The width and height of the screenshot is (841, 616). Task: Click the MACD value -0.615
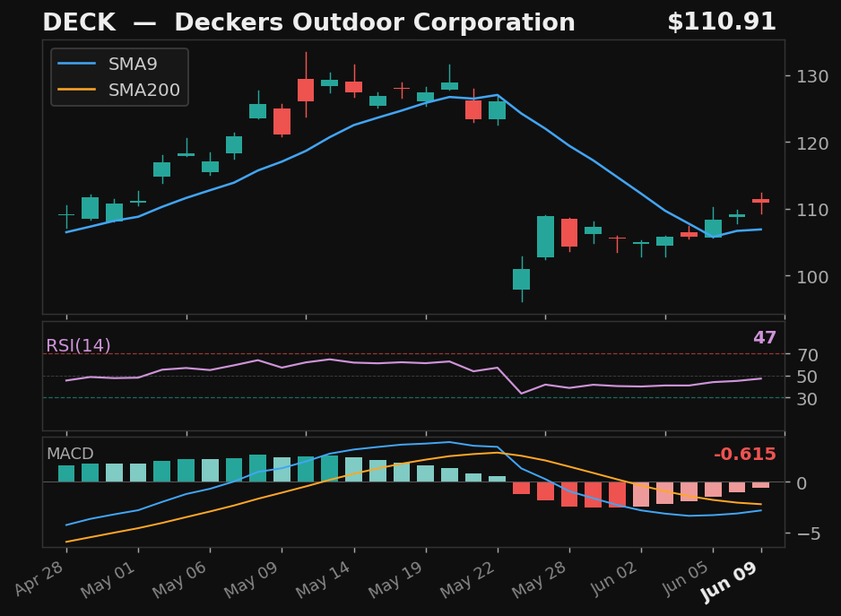click(744, 454)
